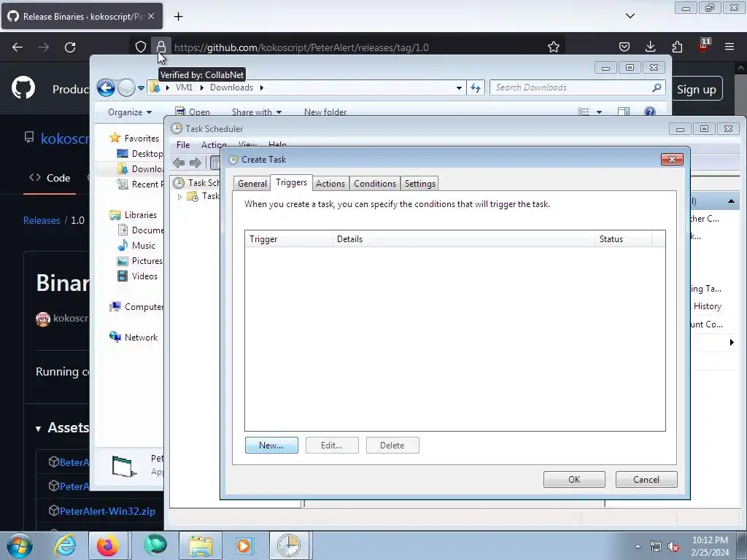Switch to the Actions tab
The height and width of the screenshot is (560, 747).
(x=330, y=183)
